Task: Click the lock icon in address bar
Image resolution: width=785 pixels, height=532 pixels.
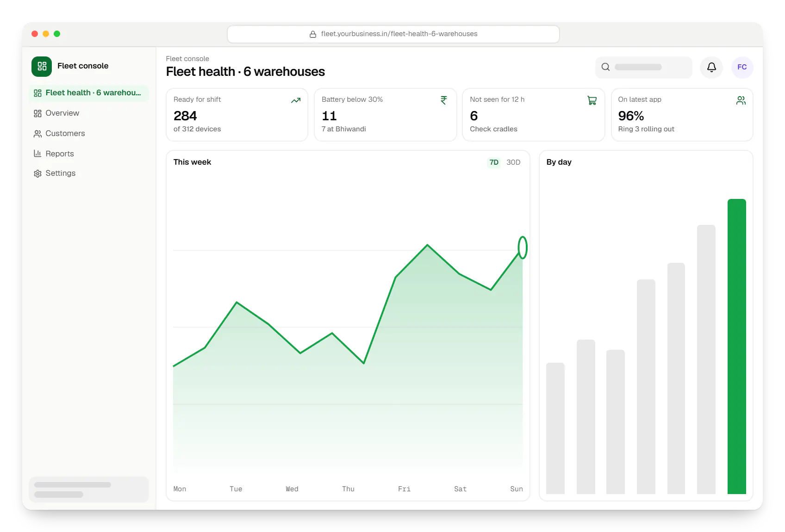Action: click(313, 34)
